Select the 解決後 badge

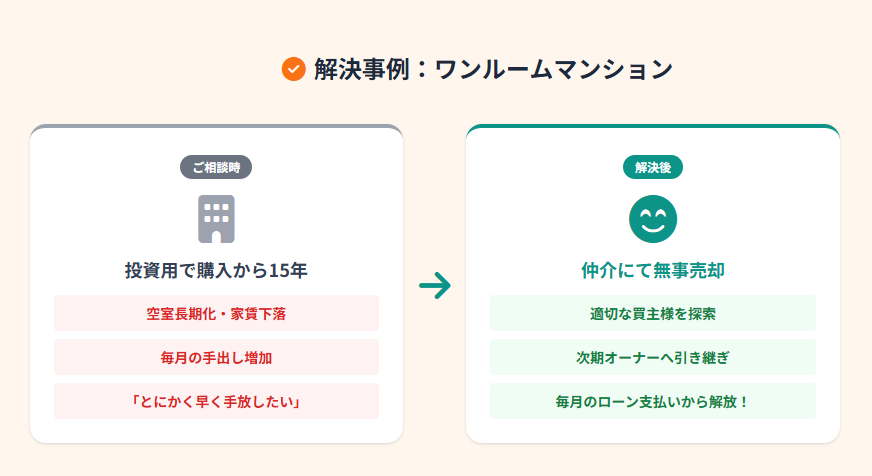click(x=653, y=167)
